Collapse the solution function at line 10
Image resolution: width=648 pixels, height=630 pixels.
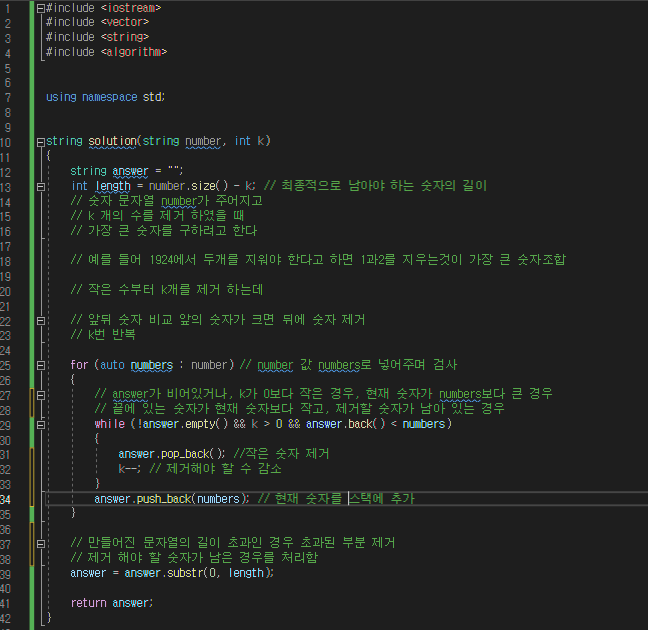(x=40, y=142)
